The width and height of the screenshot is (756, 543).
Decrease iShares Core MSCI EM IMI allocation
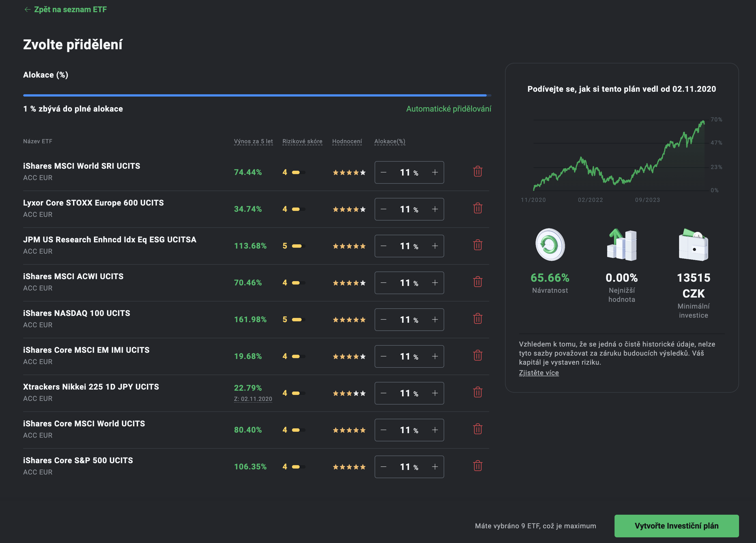[x=383, y=356]
